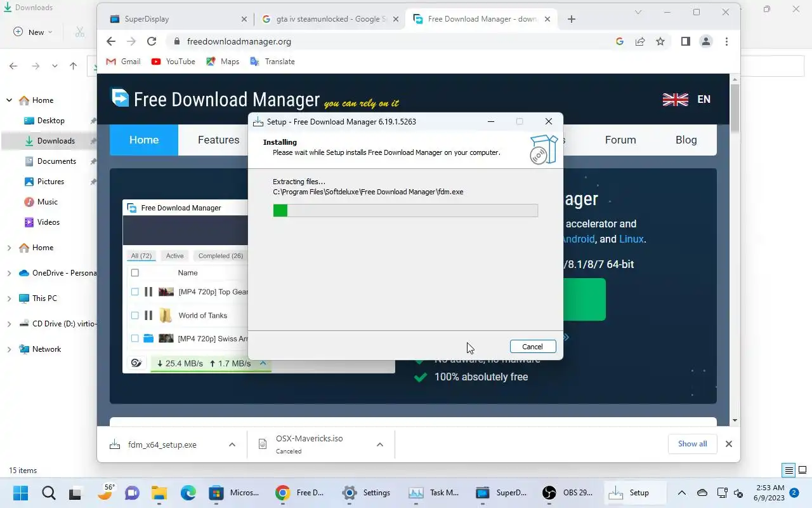Show hidden system tray icons

(682, 493)
